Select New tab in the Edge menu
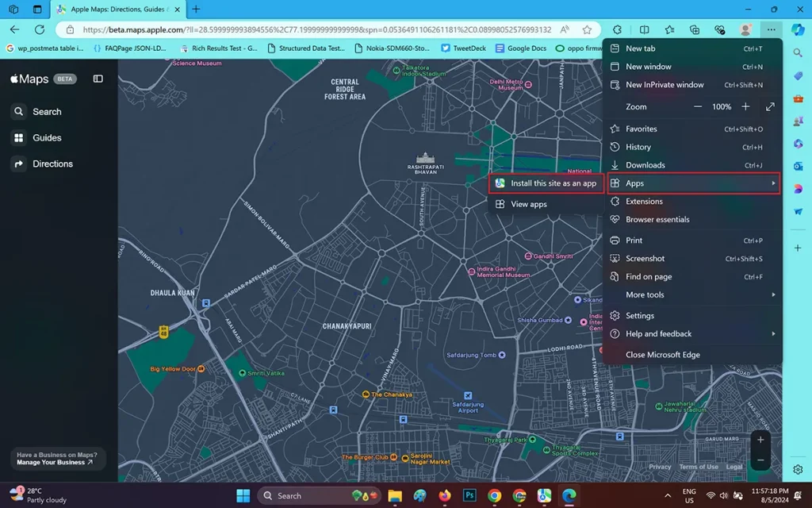The width and height of the screenshot is (812, 508). pyautogui.click(x=694, y=48)
